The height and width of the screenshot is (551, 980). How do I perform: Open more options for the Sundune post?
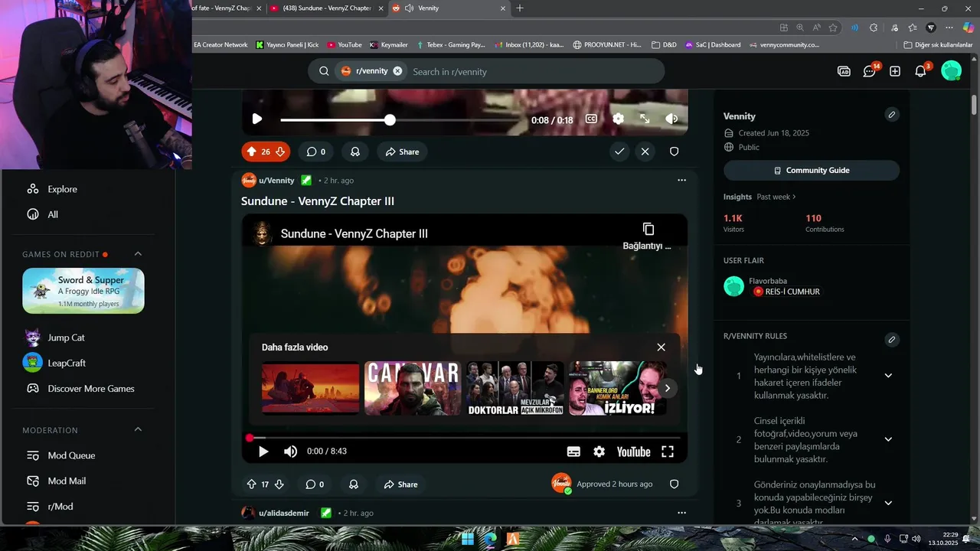[681, 181]
